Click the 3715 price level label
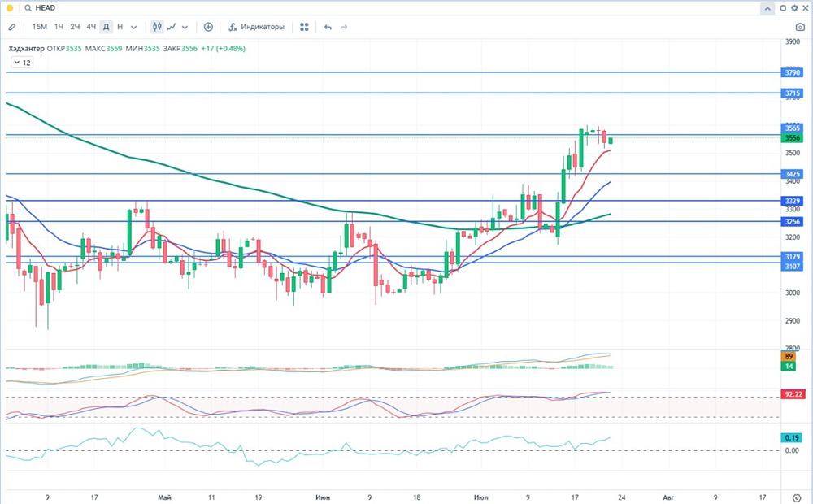 (x=792, y=93)
